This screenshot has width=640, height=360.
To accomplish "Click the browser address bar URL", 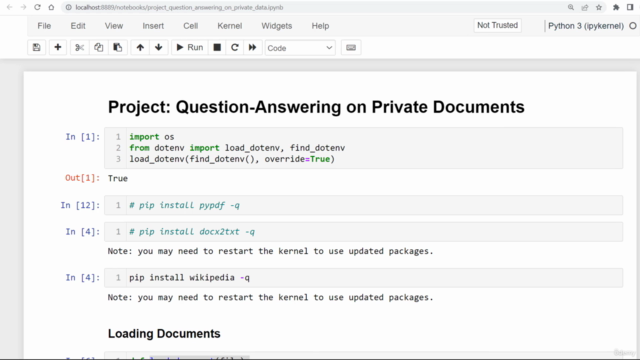I will click(179, 7).
